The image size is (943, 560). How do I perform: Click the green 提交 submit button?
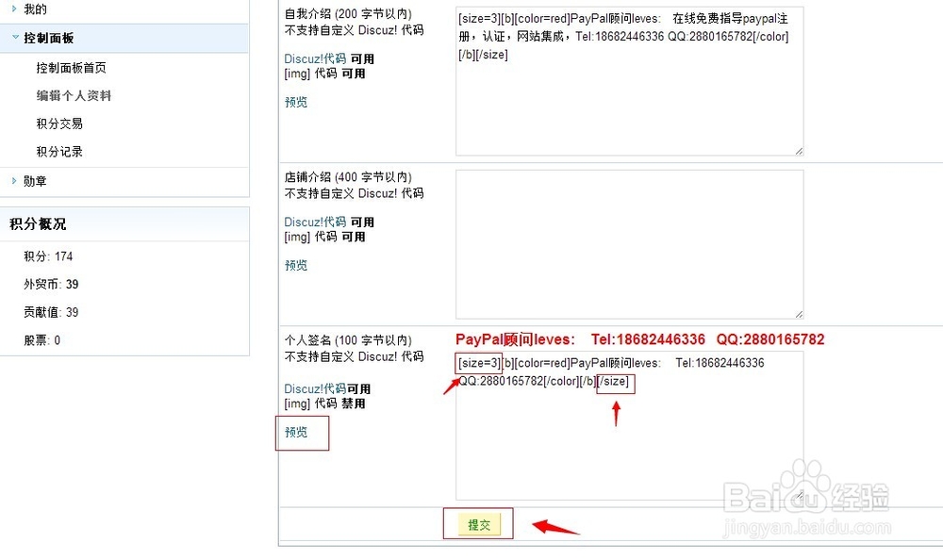pyautogui.click(x=477, y=522)
